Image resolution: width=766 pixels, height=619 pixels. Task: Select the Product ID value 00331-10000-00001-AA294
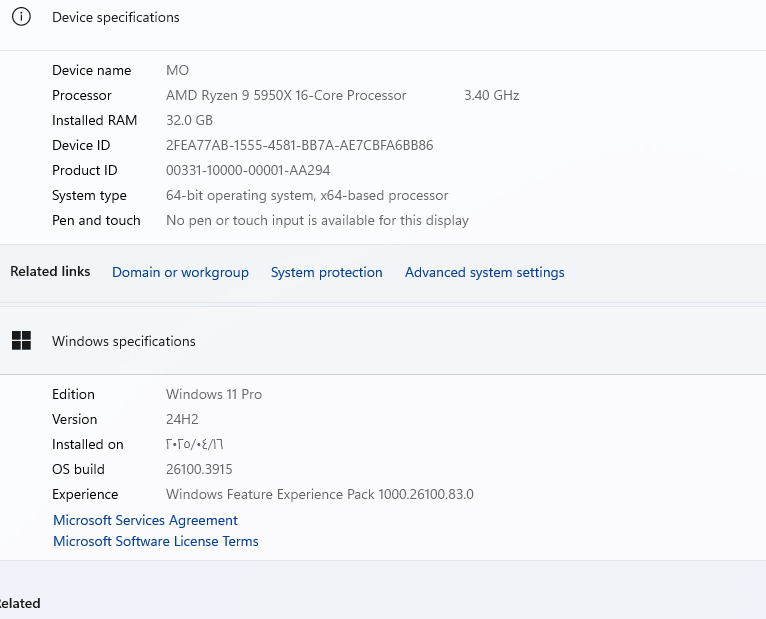click(x=248, y=170)
